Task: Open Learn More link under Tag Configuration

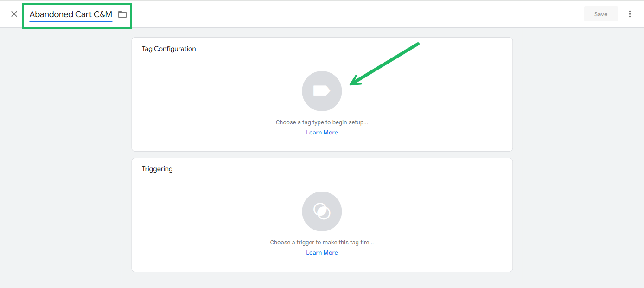Action: point(322,133)
